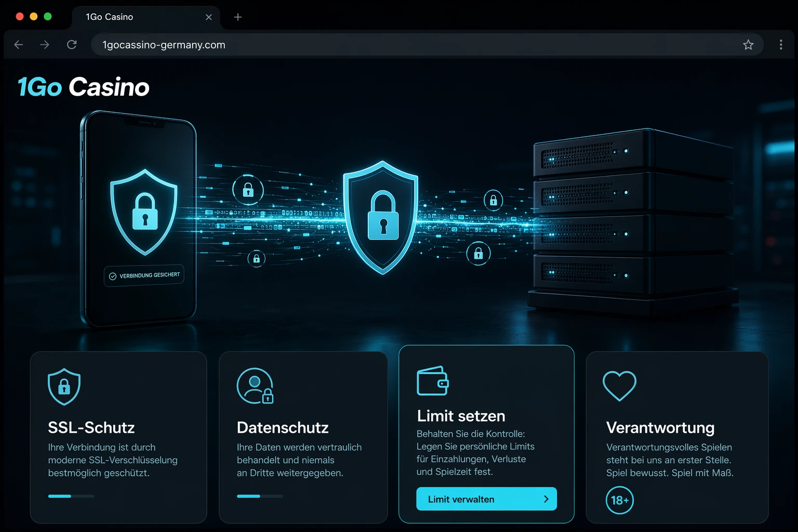Click the yellow macOS minimize button
The width and height of the screenshot is (798, 532).
[x=34, y=17]
